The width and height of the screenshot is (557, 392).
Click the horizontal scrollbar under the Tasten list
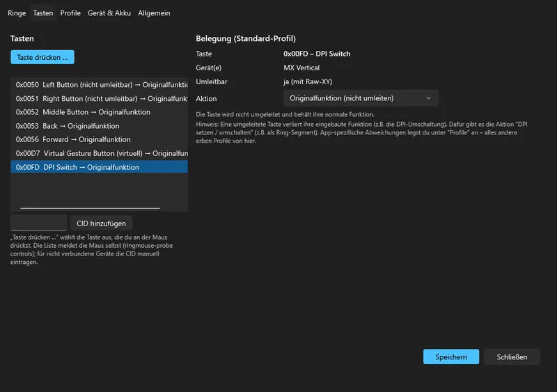click(91, 208)
